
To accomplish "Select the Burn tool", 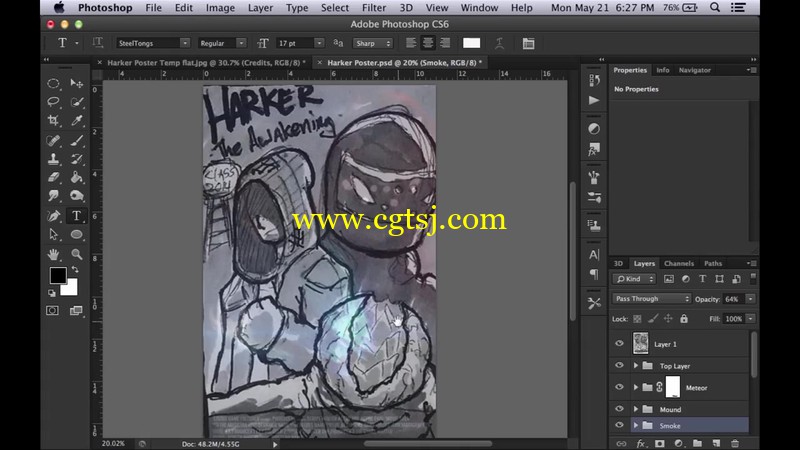I will (77, 195).
